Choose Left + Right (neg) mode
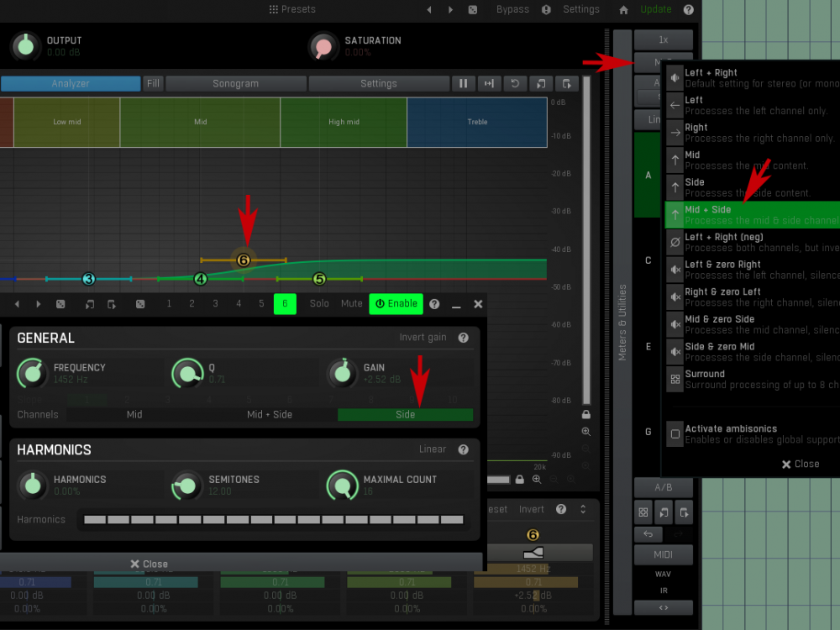Image resolution: width=840 pixels, height=630 pixels. click(x=753, y=242)
